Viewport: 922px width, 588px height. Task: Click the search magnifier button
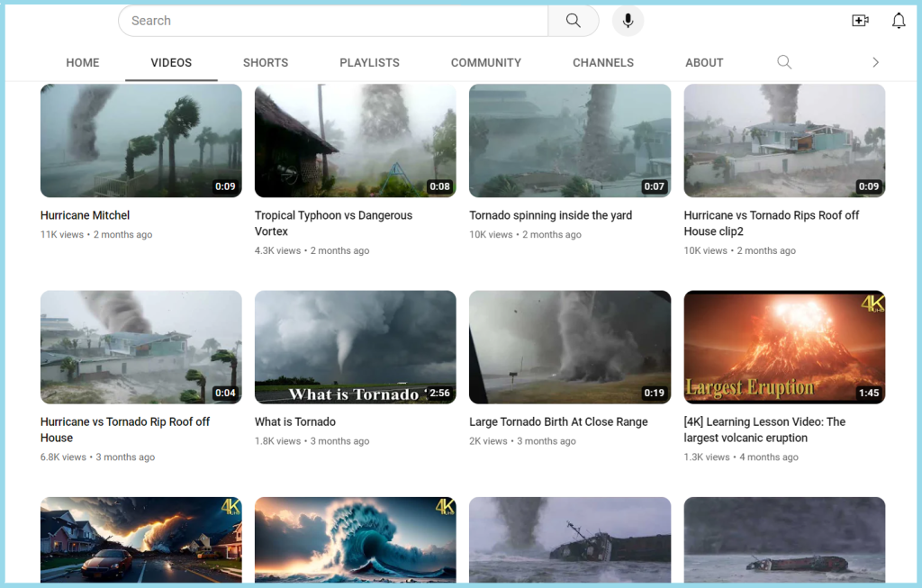pos(574,21)
